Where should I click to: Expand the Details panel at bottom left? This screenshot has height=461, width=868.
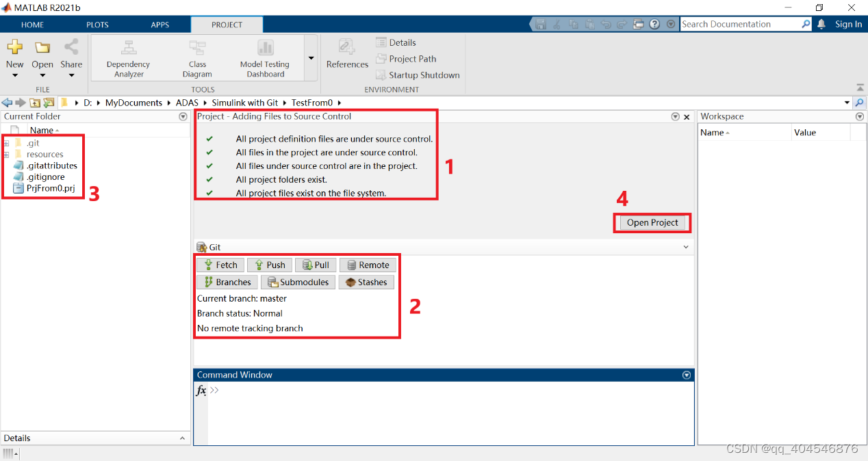click(182, 438)
